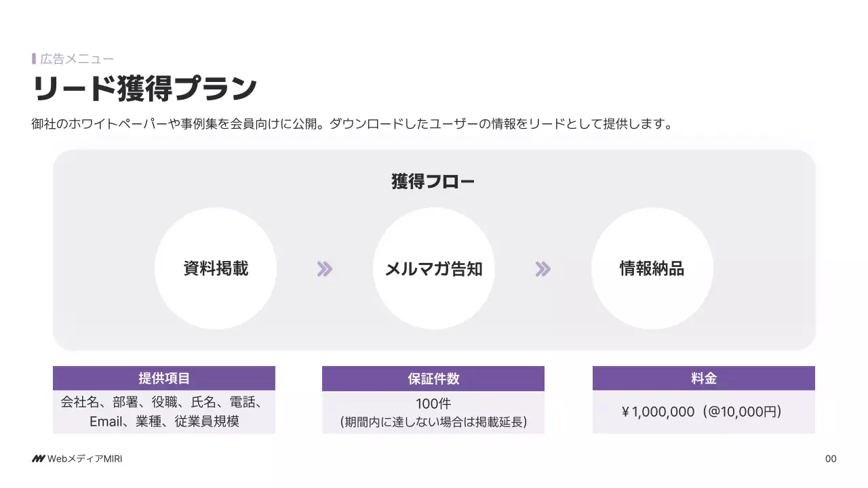Click the リード獲得プラン title
The image size is (868, 488).
145,89
